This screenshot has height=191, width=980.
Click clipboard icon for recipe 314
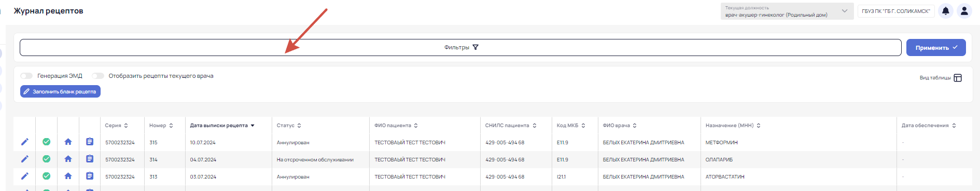tap(90, 159)
